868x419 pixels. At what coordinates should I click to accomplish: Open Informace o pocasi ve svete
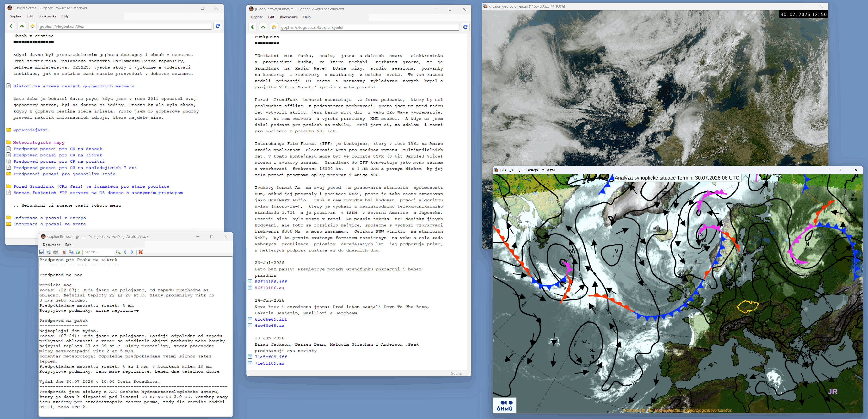tap(49, 224)
